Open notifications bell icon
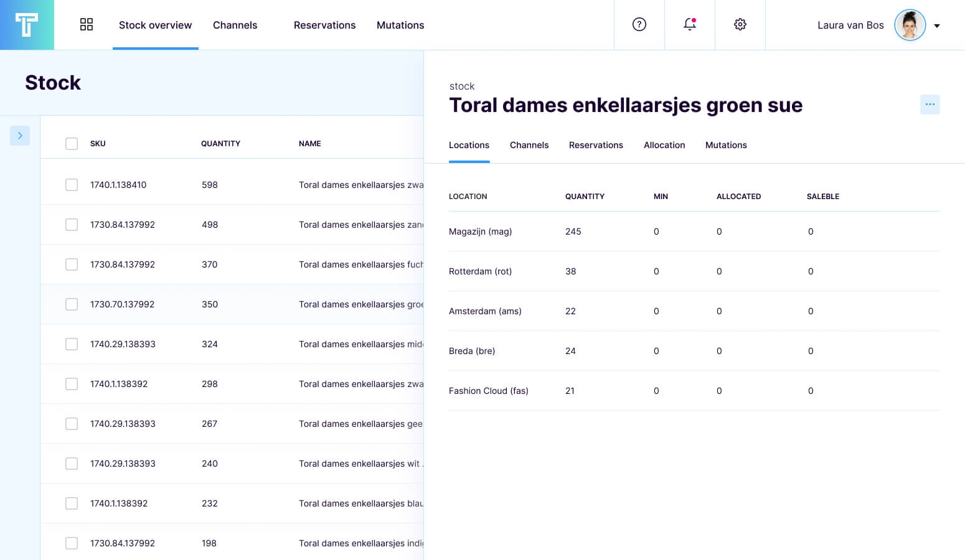This screenshot has width=965, height=560. point(690,25)
